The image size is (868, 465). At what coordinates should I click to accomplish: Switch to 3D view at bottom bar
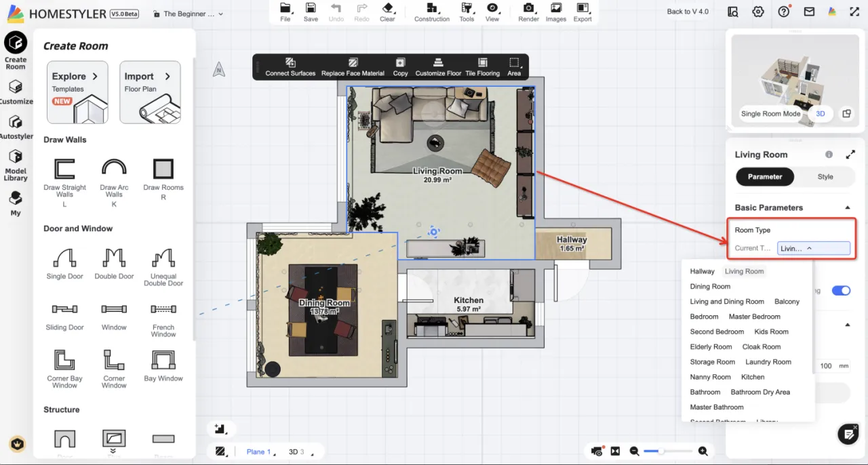click(296, 452)
